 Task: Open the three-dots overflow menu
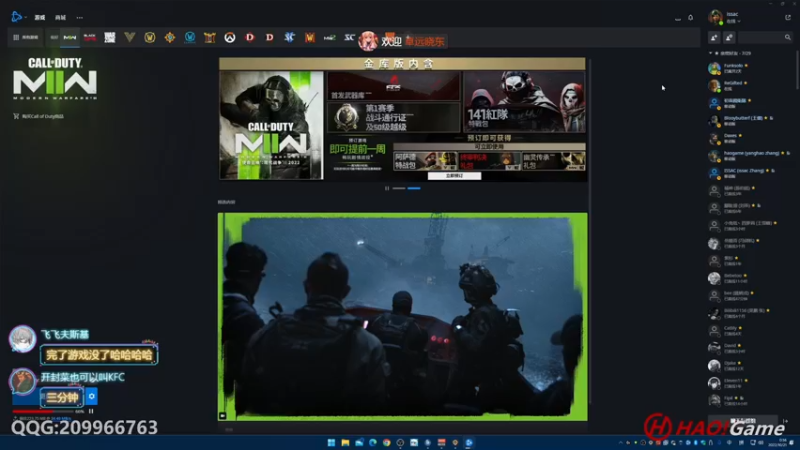coord(80,17)
